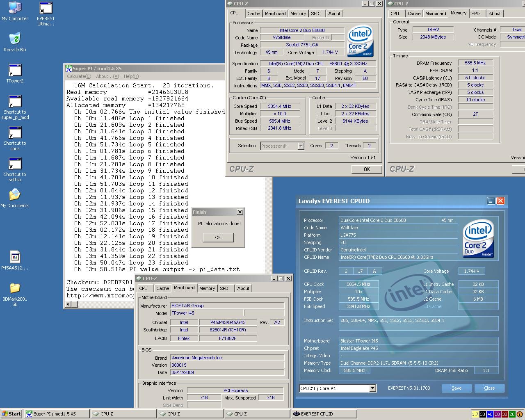Click the Memory Size value 2048 MBytes
This screenshot has height=420, width=525.
point(433,37)
